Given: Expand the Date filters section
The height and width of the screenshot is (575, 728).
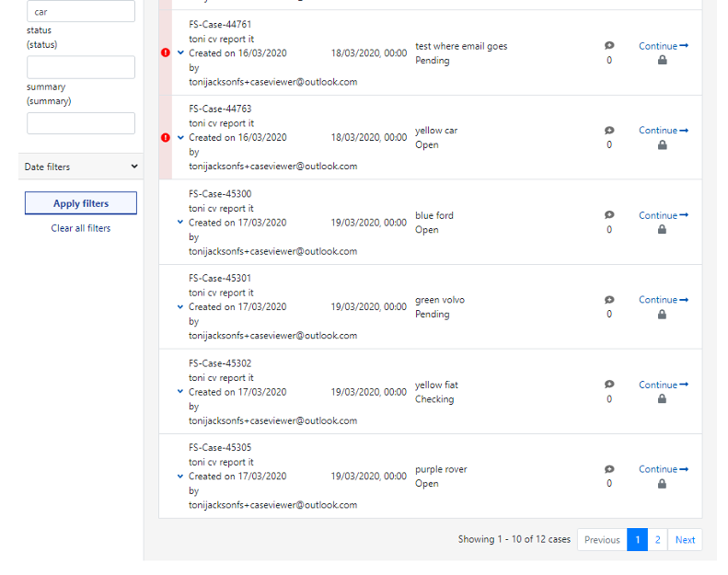Looking at the screenshot, I should coord(81,167).
